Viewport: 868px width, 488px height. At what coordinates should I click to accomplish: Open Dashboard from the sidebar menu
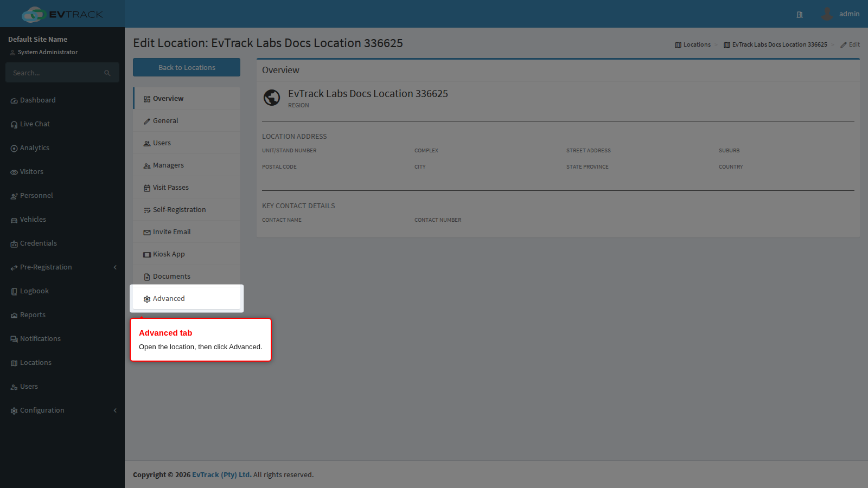tap(62, 100)
